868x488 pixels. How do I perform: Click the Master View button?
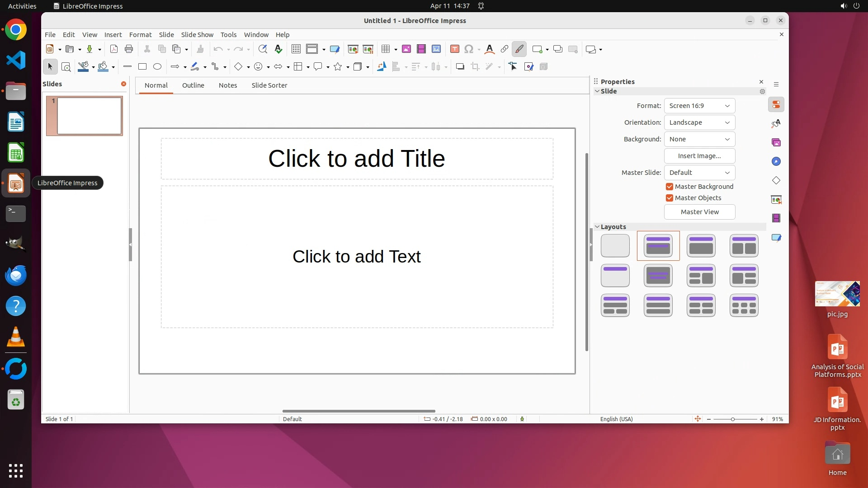pyautogui.click(x=699, y=212)
